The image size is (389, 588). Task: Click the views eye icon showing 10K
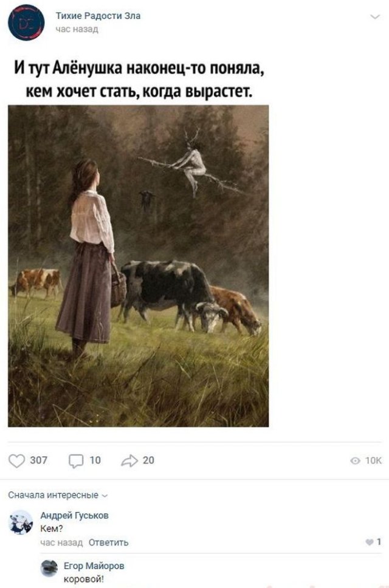[x=354, y=461]
